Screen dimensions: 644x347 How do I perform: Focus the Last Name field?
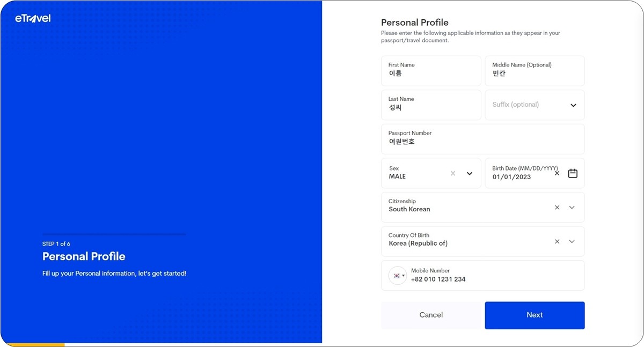point(431,105)
